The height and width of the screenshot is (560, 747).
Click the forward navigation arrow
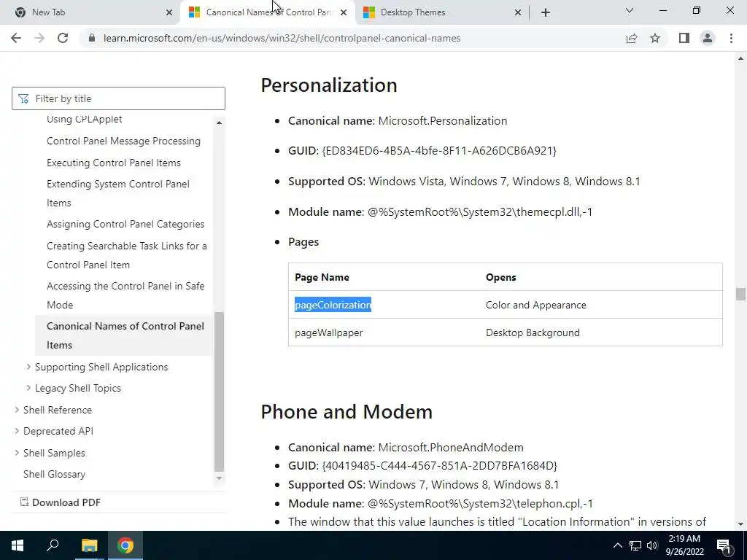(x=39, y=38)
